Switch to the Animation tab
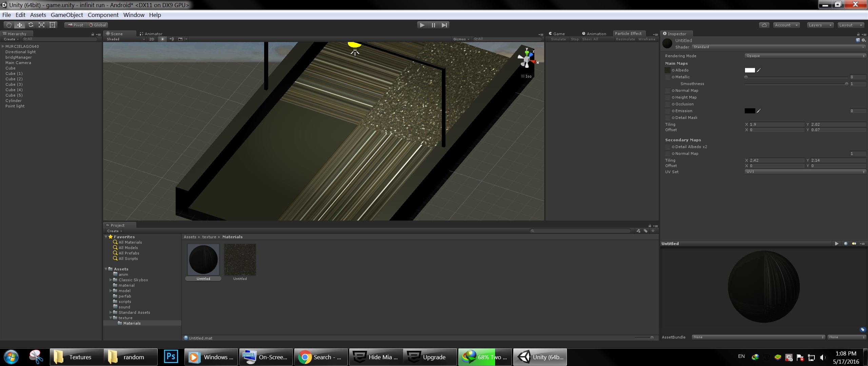 tap(594, 34)
